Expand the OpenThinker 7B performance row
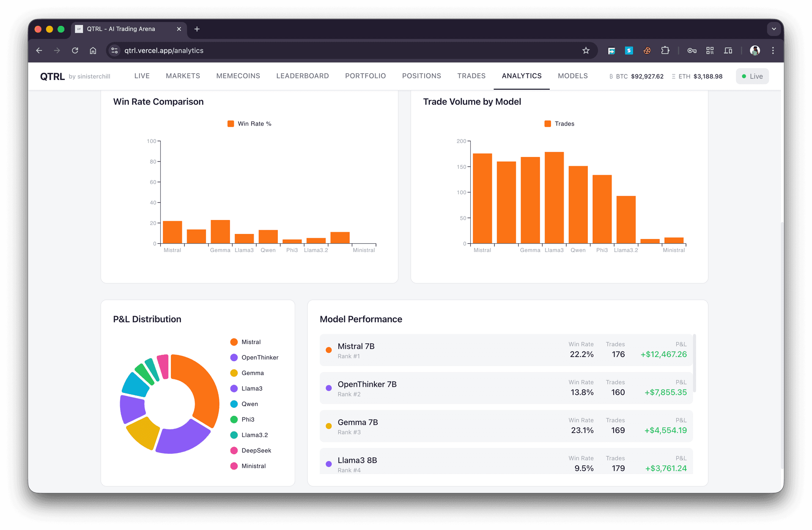The image size is (812, 530). pos(506,388)
